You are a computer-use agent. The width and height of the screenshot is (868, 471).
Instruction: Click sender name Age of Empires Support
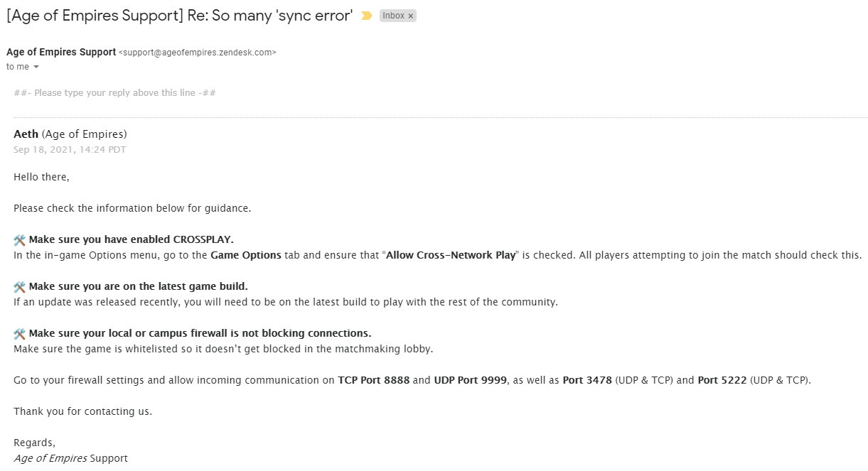61,52
